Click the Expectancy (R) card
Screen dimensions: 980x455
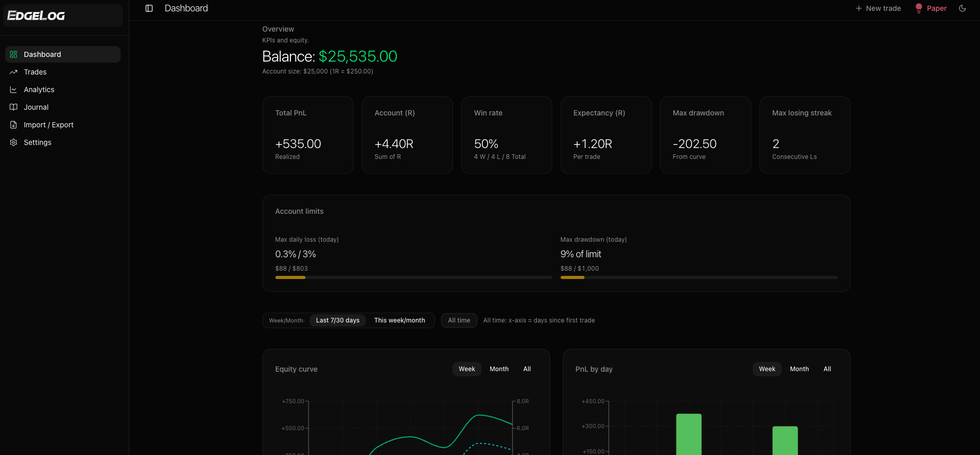point(606,135)
